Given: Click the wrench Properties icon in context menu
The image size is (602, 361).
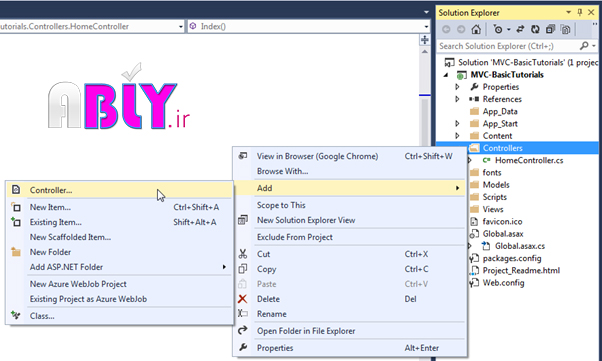Looking at the screenshot, I should [x=243, y=347].
